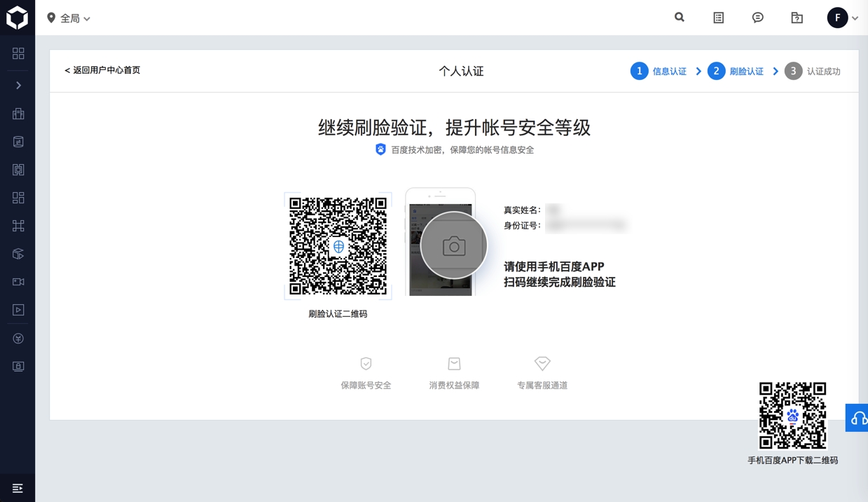
Task: Open the locked-monitor security icon
Action: (18, 367)
